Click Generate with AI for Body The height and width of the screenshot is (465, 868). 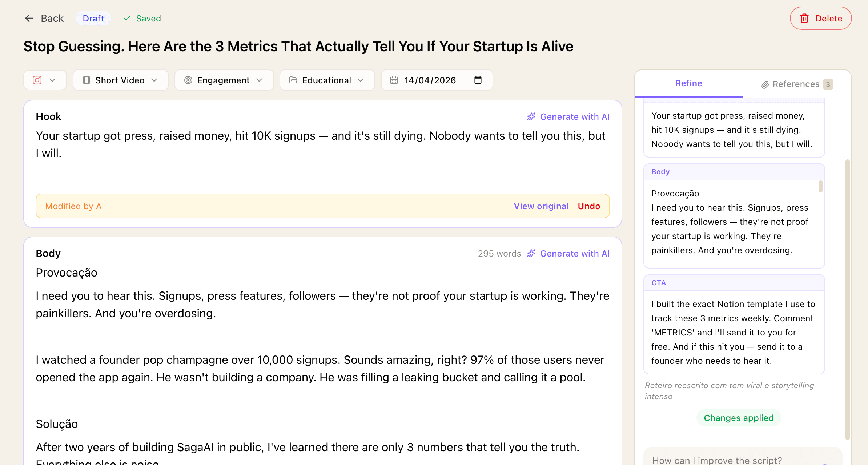point(568,253)
